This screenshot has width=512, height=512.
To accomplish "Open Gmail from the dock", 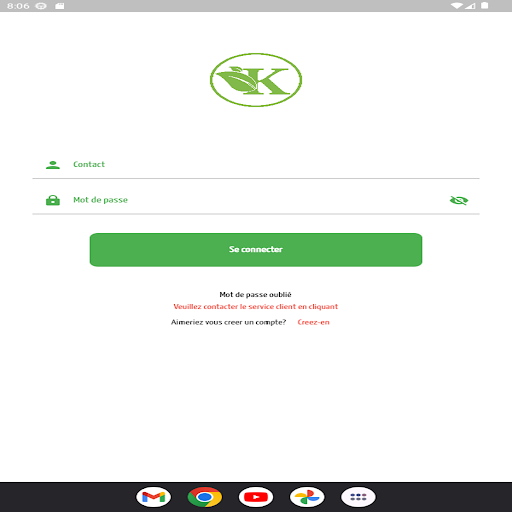I will click(x=153, y=497).
